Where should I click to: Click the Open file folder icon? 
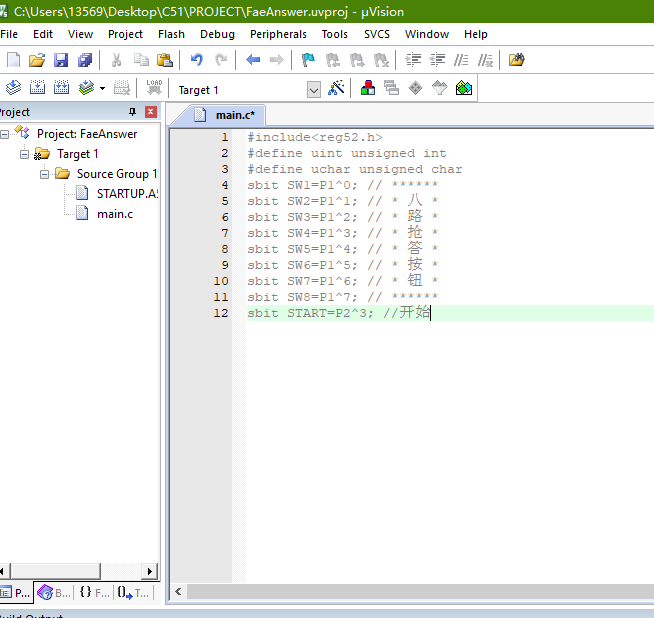click(37, 60)
